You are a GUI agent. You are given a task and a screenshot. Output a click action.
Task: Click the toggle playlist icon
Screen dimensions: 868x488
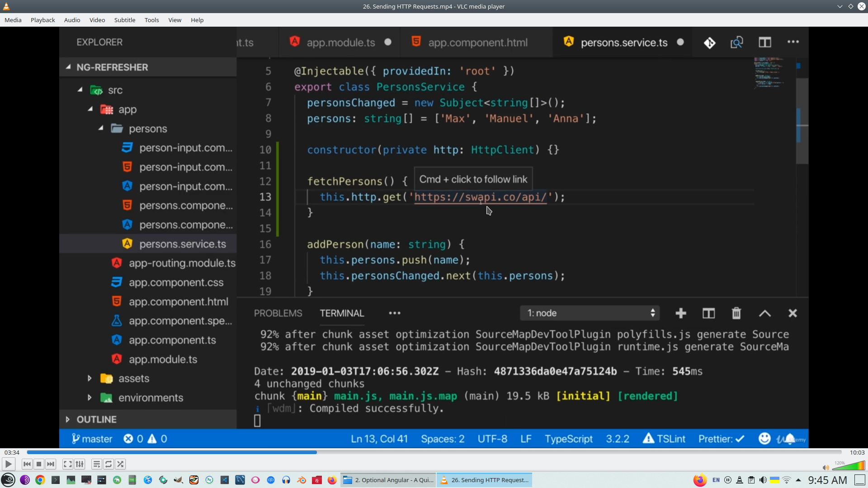[96, 464]
